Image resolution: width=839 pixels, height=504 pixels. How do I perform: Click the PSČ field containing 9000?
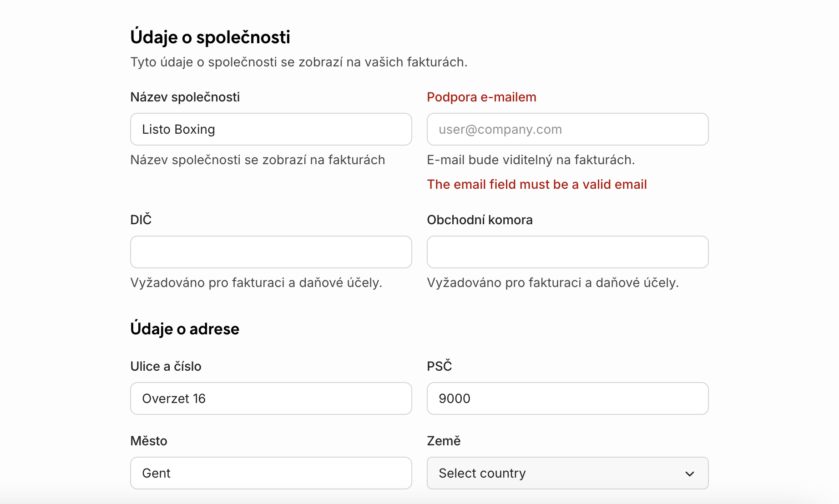click(x=567, y=398)
